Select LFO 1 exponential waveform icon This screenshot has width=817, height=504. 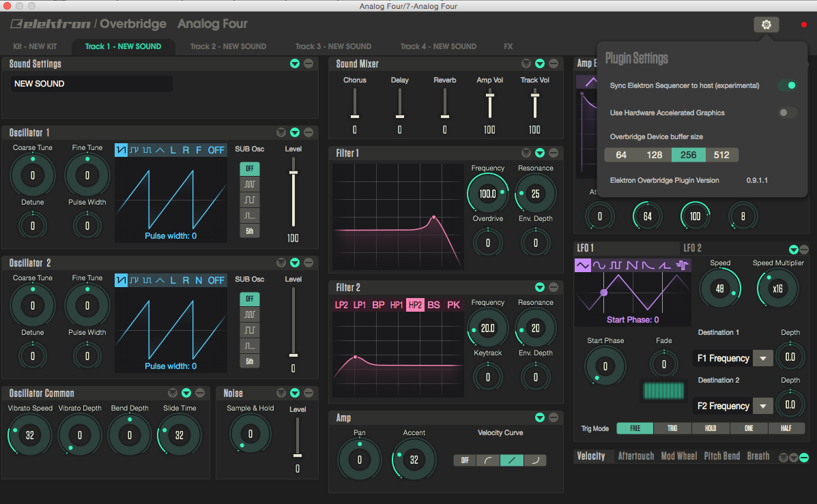pos(648,265)
